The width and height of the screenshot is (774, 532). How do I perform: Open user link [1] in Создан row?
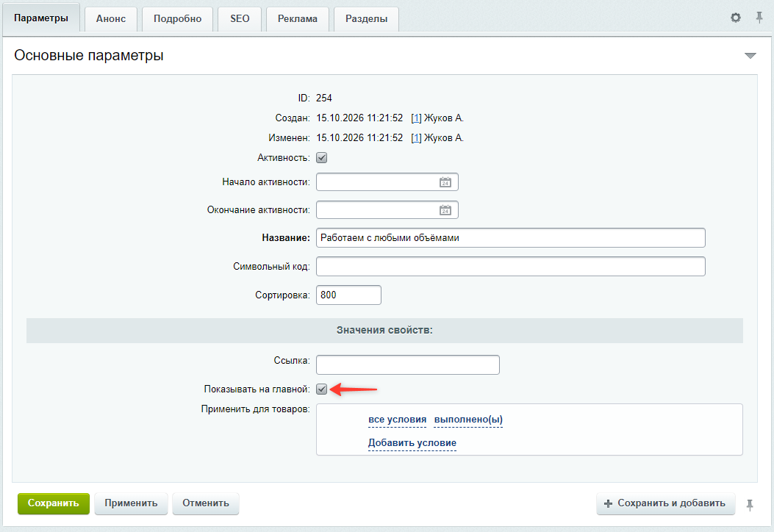point(416,118)
